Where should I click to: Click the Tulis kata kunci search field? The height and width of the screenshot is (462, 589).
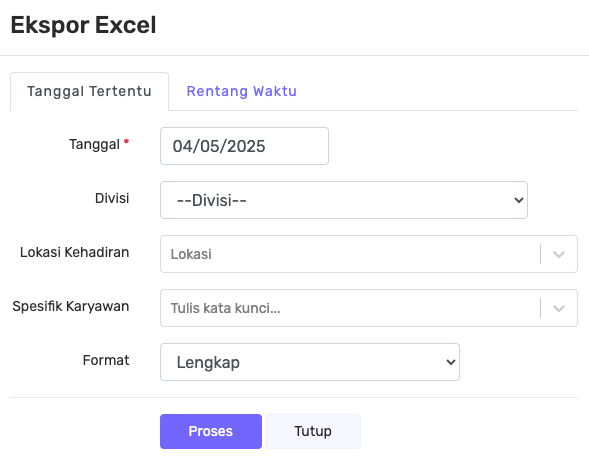(349, 308)
